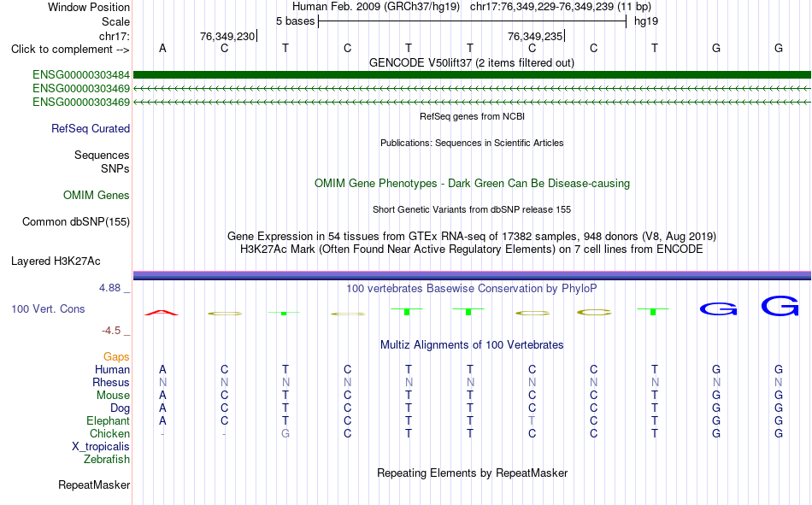Click the 'chr17:76,349,229-76,349,239 (11 bp)' coordinates
This screenshot has height=505, width=812.
pyautogui.click(x=561, y=7)
